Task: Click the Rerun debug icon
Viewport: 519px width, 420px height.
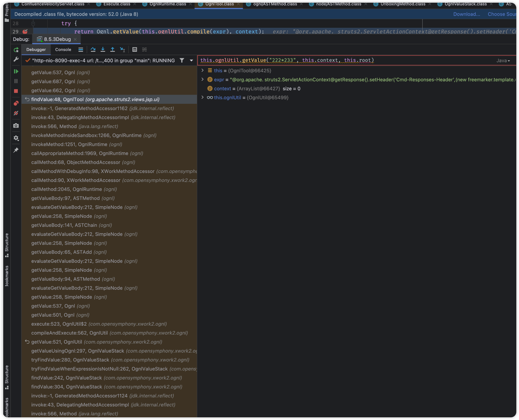Action: [x=16, y=50]
